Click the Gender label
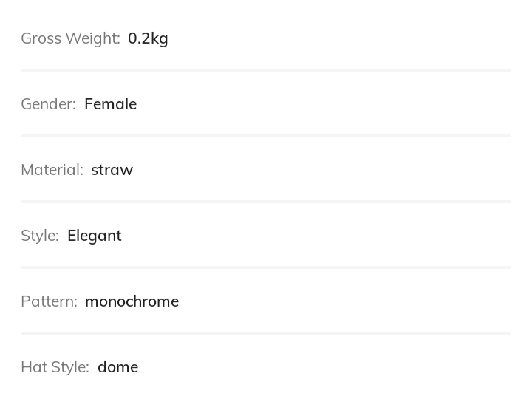Image resolution: width=532 pixels, height=399 pixels. pos(48,104)
